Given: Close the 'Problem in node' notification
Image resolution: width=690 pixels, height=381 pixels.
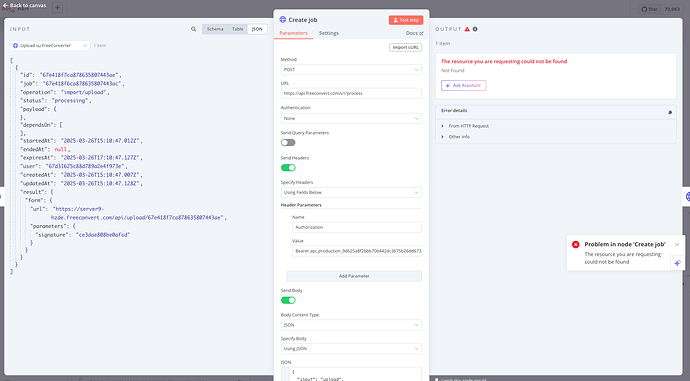Looking at the screenshot, I should pyautogui.click(x=677, y=245).
